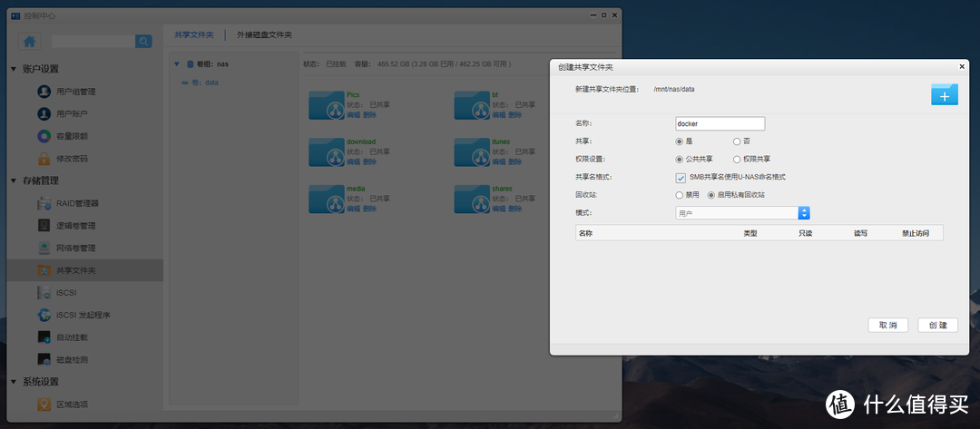Open the 模式 dropdown
Image resolution: width=980 pixels, height=429 pixels.
pyautogui.click(x=803, y=213)
